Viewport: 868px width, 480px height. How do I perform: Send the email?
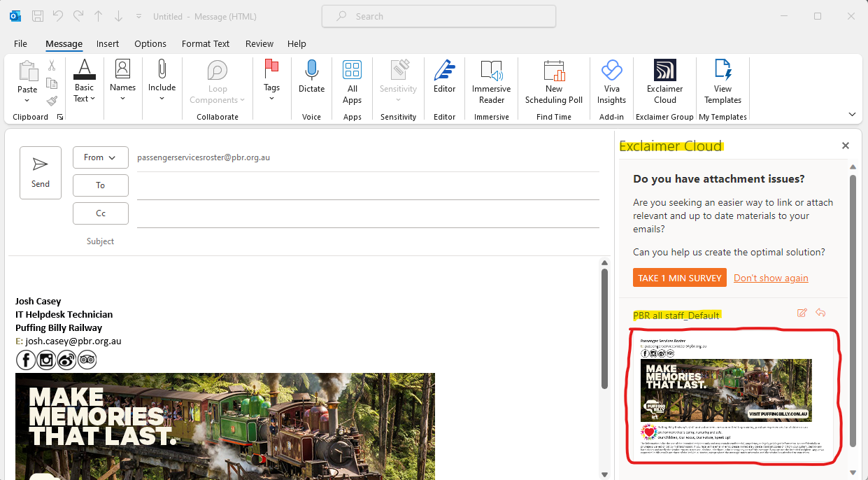tap(41, 173)
